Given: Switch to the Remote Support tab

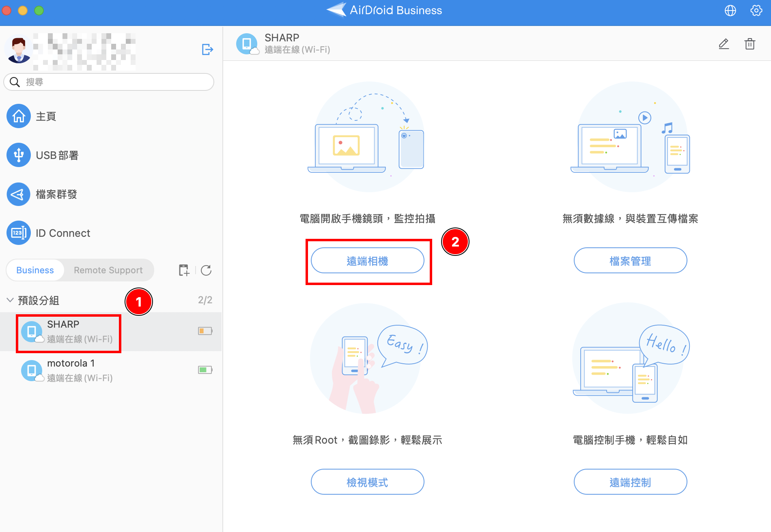Looking at the screenshot, I should (108, 270).
